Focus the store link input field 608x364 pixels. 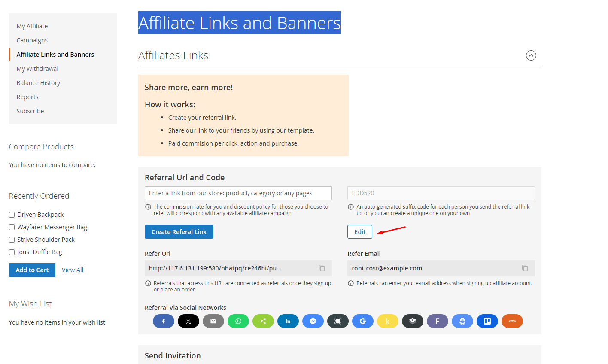click(238, 193)
